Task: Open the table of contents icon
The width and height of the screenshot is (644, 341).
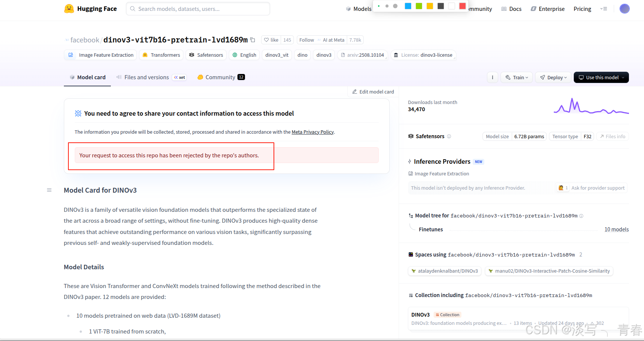Action: [49, 190]
